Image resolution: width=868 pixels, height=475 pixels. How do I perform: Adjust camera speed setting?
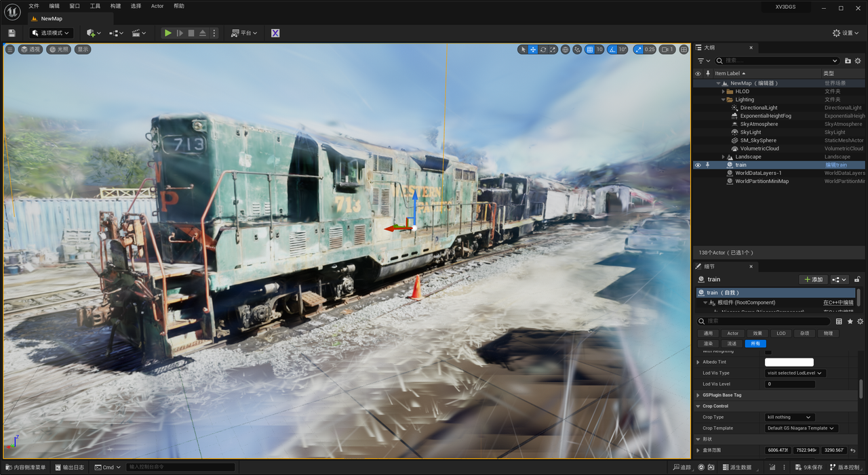(667, 49)
